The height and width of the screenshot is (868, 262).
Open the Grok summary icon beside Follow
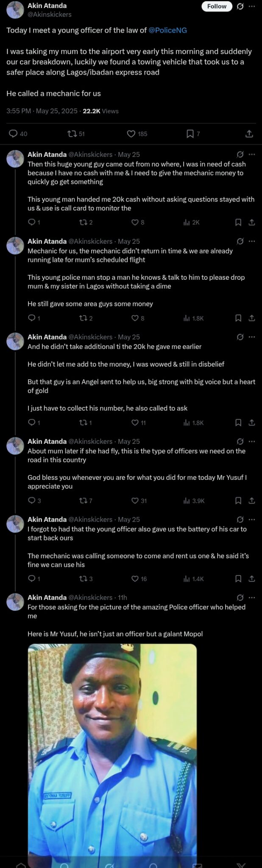pos(240,6)
